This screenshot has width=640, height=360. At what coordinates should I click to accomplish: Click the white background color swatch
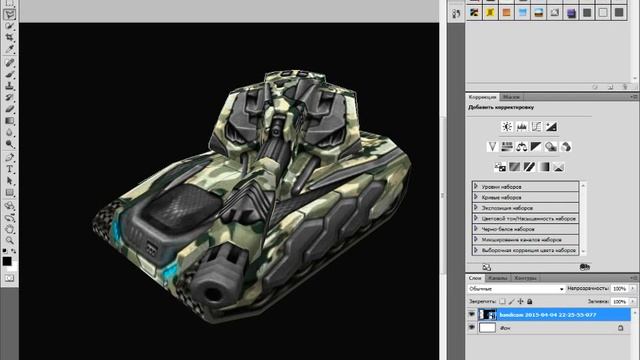point(13,268)
